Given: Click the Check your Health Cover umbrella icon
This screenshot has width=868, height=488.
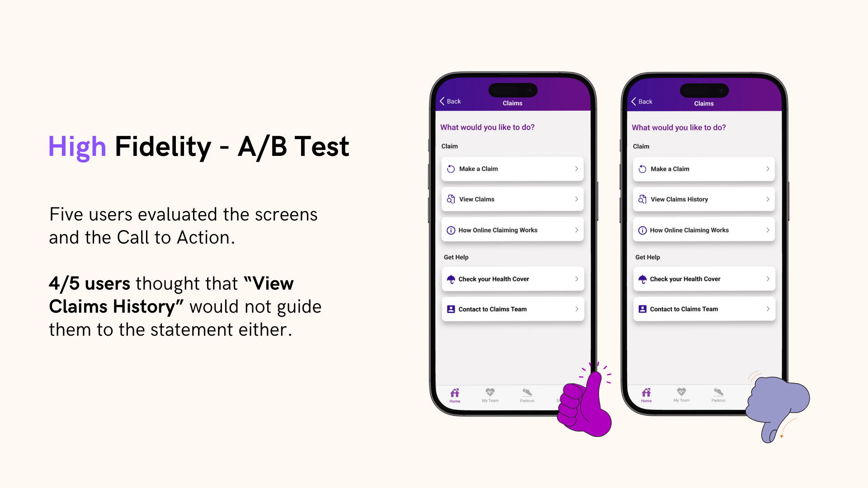Looking at the screenshot, I should coord(451,278).
